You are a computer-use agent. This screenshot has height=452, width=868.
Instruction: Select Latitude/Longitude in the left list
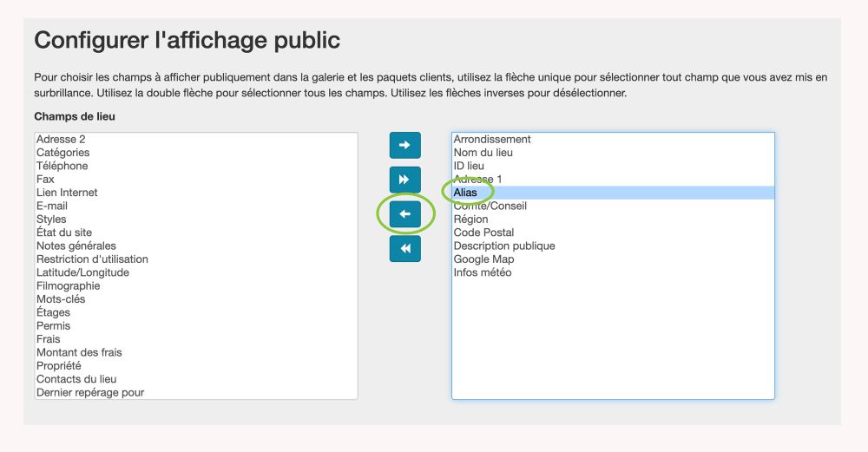pyautogui.click(x=82, y=272)
